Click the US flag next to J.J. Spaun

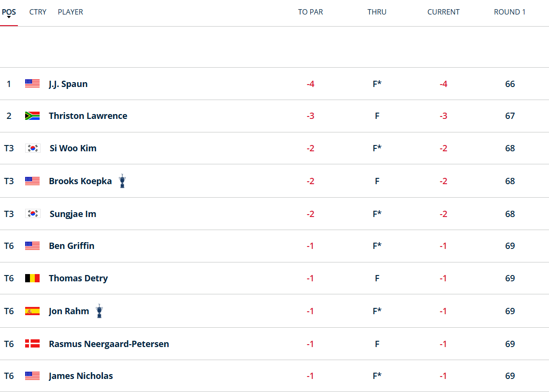point(32,83)
